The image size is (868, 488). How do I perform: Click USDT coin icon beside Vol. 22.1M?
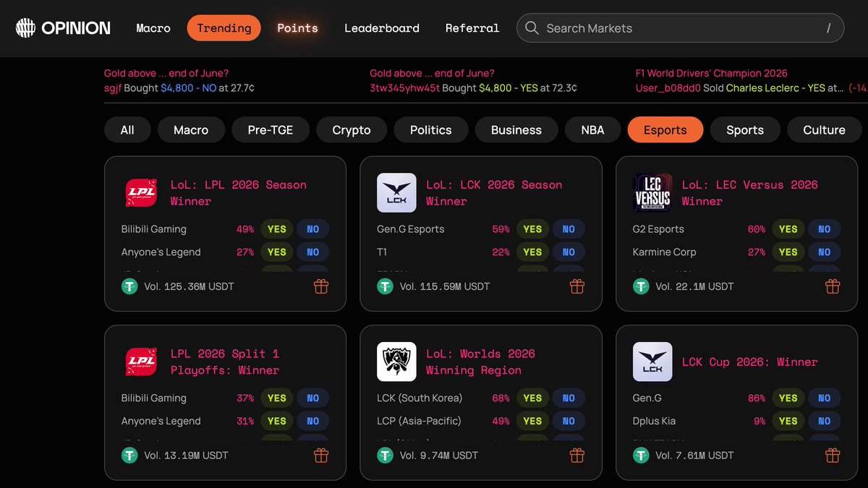641,286
